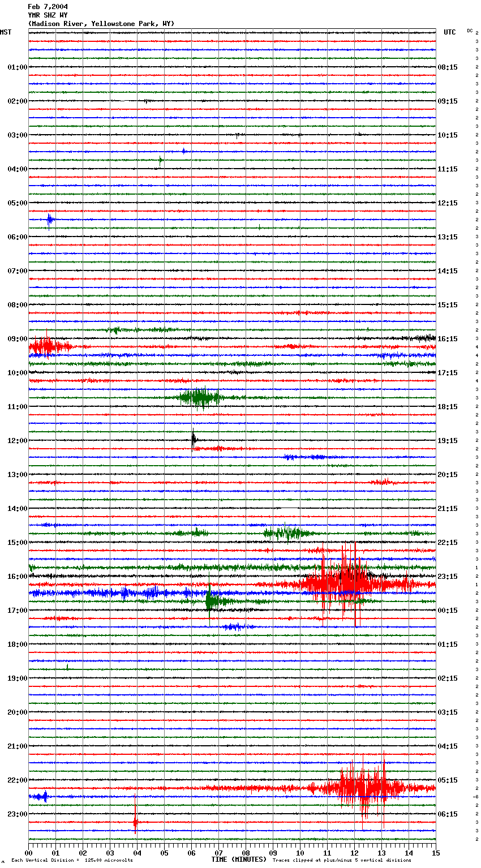This screenshot has width=481, height=868.
Task: Click minute tick 15 on bottom axis
Action: (x=436, y=853)
